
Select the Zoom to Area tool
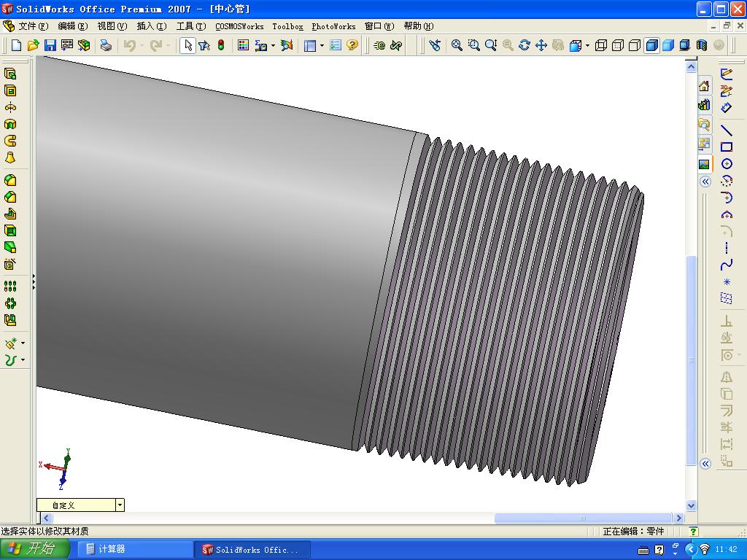473,45
